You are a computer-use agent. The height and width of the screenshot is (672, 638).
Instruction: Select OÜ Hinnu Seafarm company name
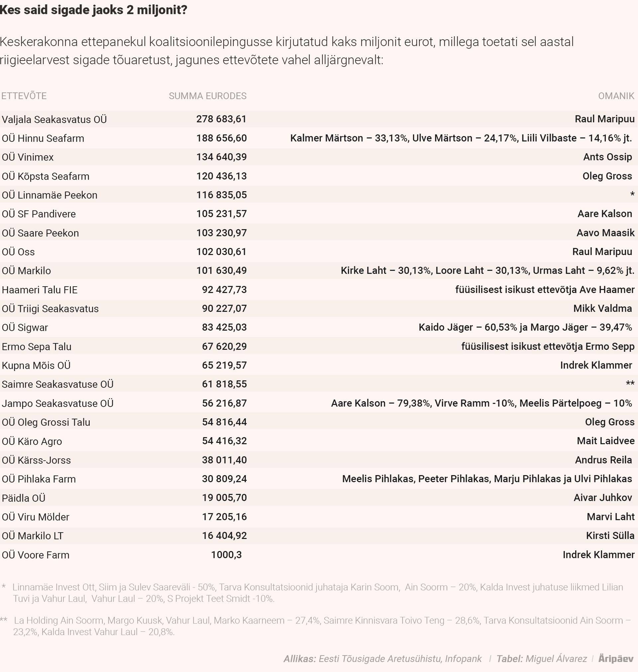click(x=43, y=138)
